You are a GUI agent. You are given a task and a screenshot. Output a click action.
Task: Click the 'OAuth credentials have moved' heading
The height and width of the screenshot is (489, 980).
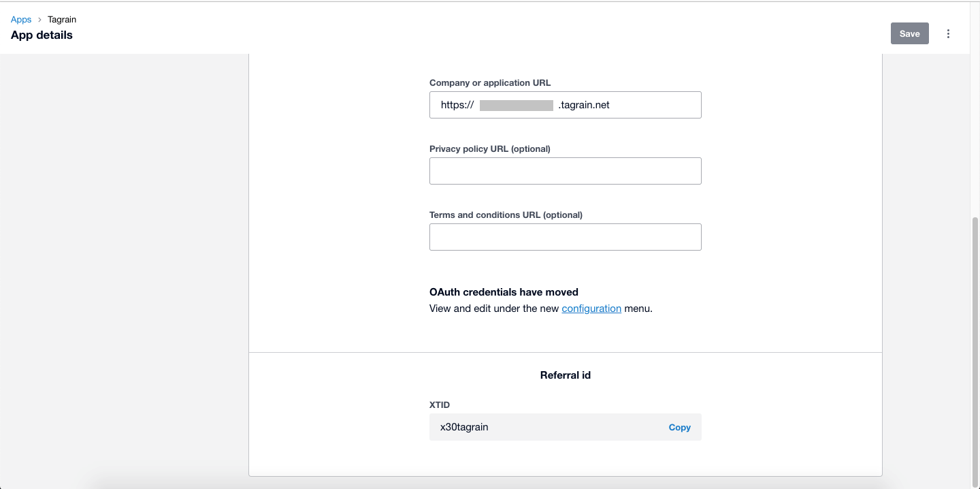coord(504,292)
